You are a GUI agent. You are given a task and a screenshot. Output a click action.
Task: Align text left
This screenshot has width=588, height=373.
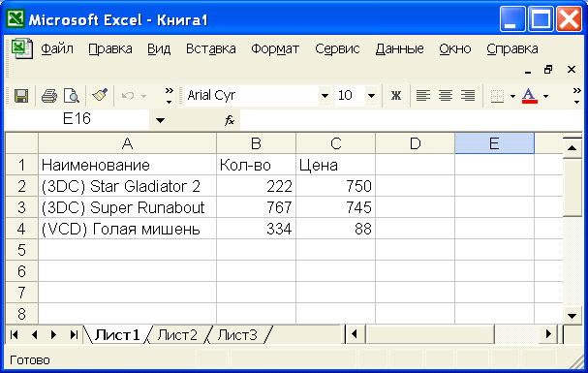(423, 96)
